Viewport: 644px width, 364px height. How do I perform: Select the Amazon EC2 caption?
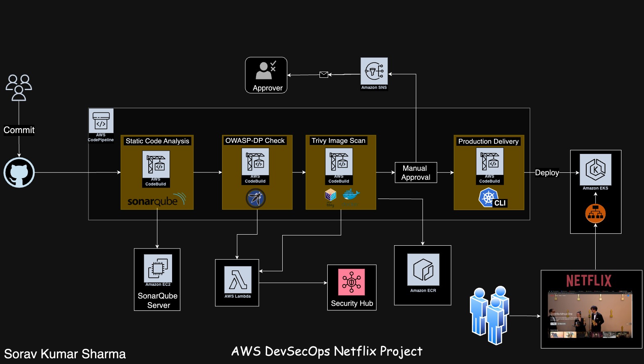coord(158,284)
